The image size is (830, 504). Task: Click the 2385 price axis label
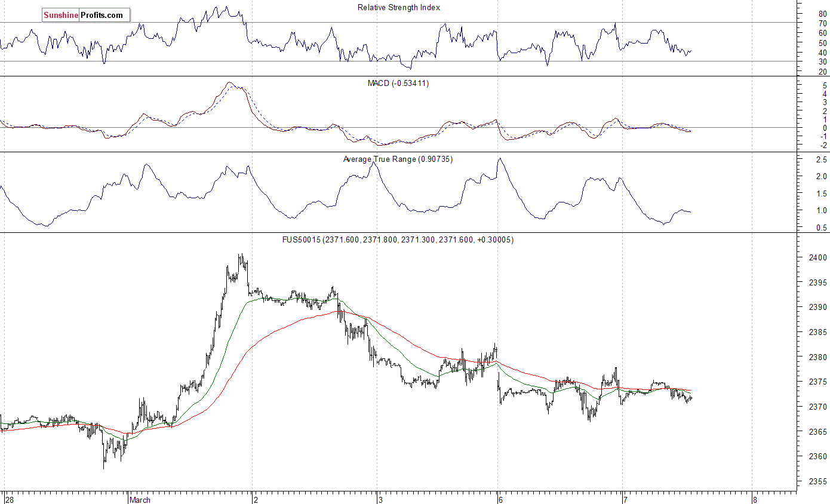pos(818,332)
